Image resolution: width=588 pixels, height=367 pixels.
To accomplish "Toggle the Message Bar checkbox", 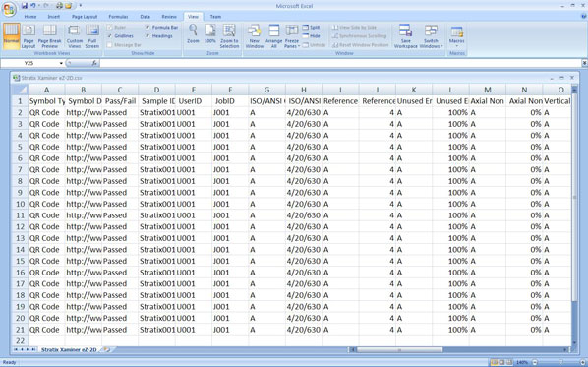I will (x=109, y=45).
